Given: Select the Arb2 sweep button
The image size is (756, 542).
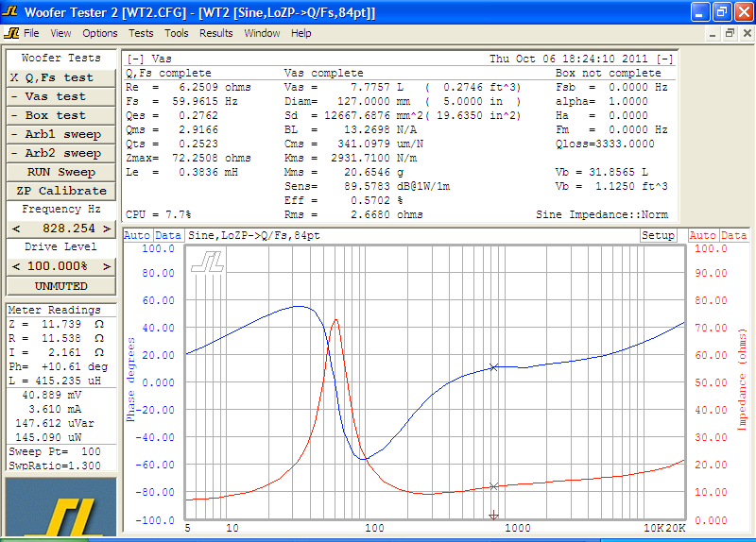Looking at the screenshot, I should pos(61,153).
